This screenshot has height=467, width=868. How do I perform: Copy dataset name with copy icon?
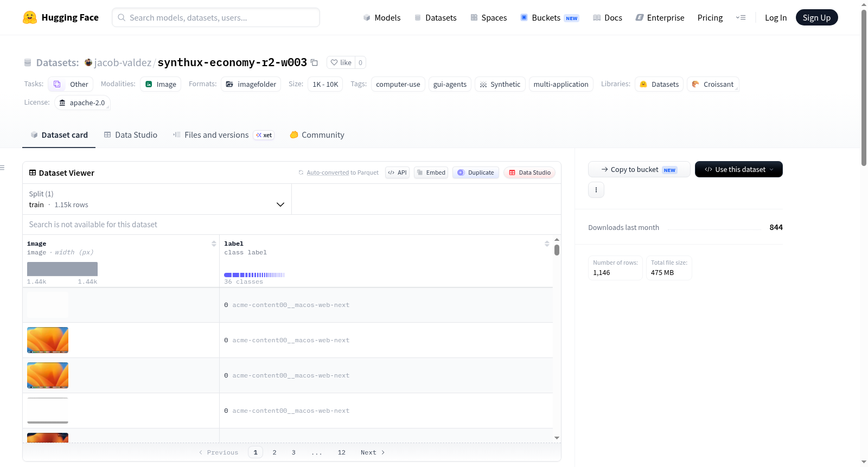click(314, 62)
